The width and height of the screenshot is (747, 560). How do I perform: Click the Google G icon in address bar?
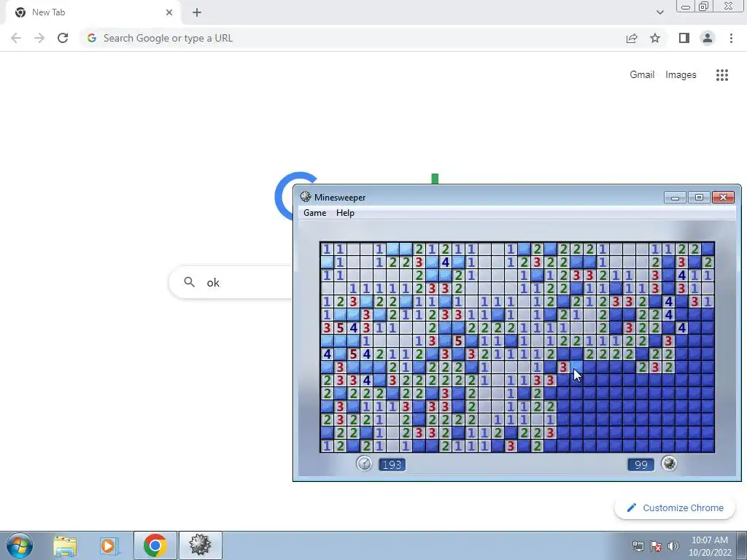click(92, 38)
